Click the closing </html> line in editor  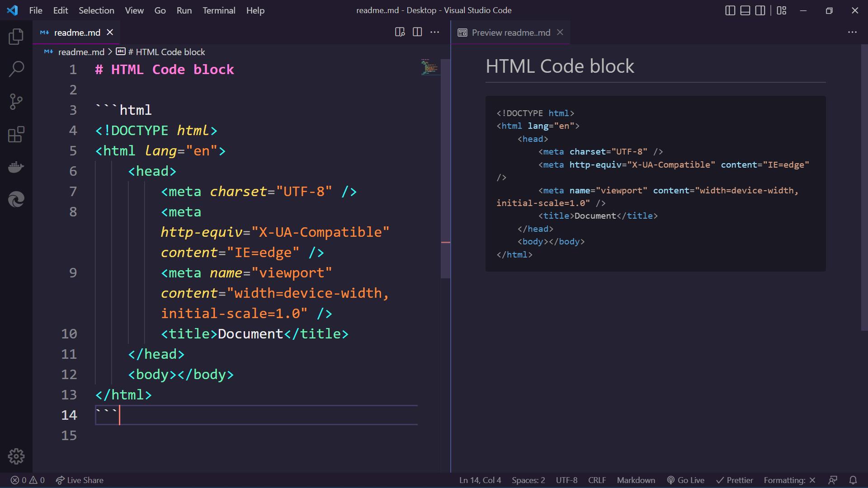123,395
